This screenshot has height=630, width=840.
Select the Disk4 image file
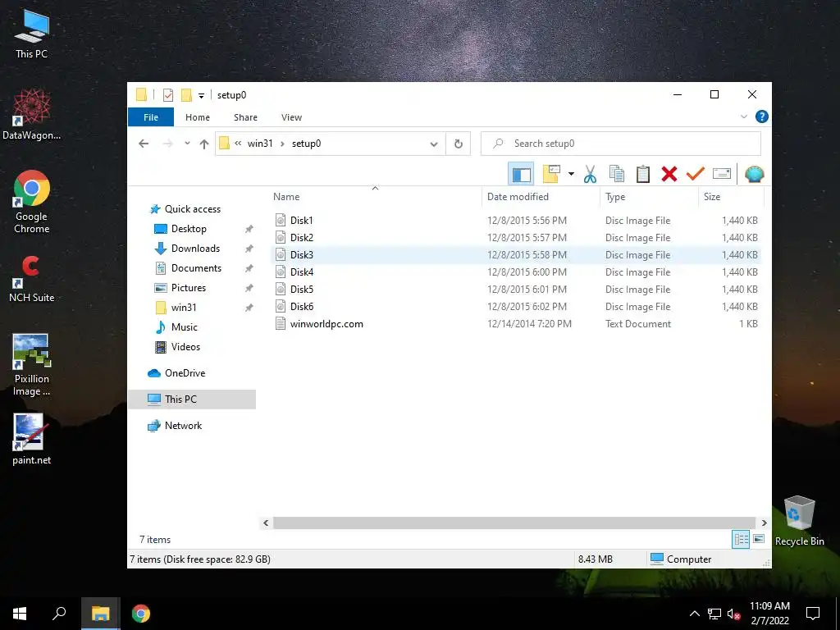(x=302, y=272)
